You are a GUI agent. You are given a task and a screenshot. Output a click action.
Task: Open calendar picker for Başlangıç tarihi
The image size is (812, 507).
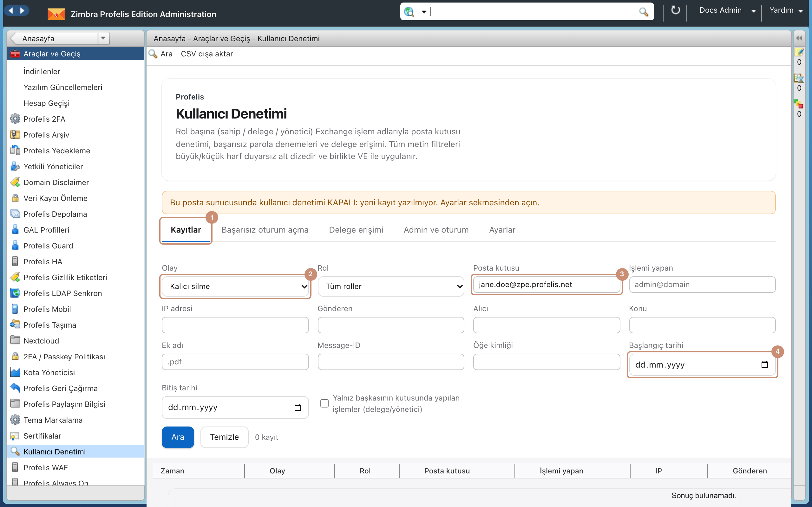tap(765, 364)
